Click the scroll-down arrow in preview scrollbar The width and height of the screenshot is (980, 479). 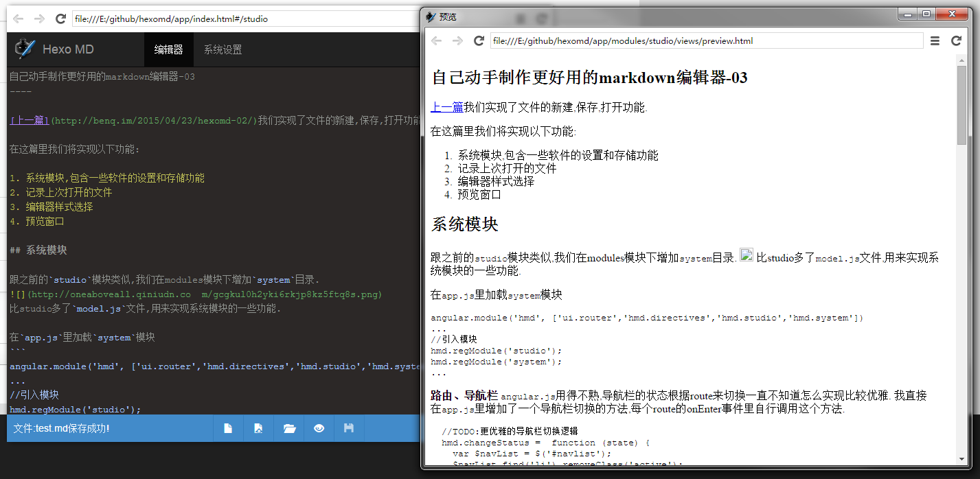tap(961, 460)
